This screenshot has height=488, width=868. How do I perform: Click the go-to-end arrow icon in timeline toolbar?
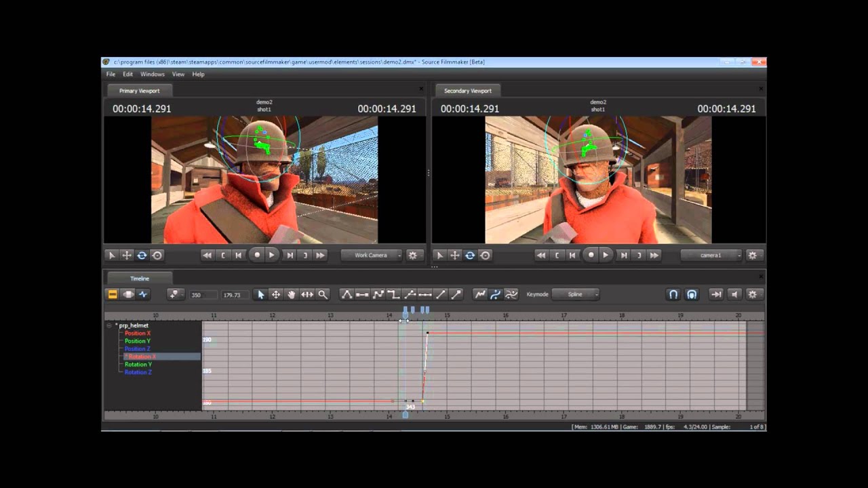[715, 294]
